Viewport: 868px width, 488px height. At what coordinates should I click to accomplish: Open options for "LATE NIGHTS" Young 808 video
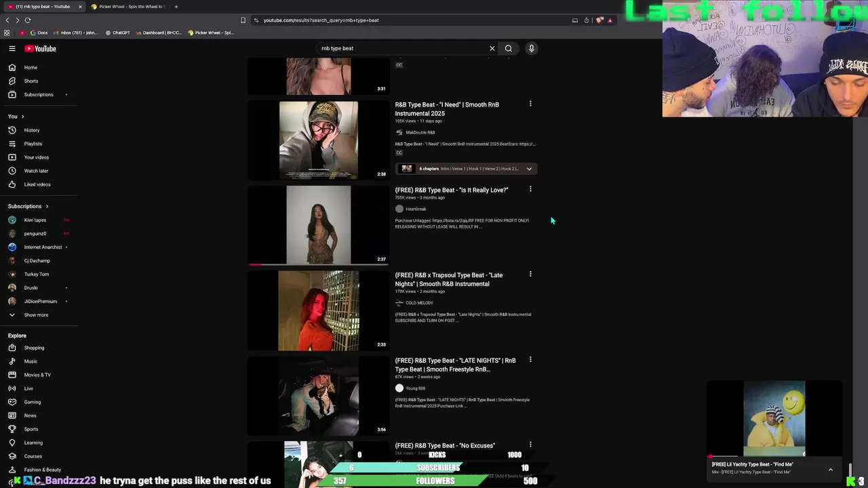coord(530,359)
